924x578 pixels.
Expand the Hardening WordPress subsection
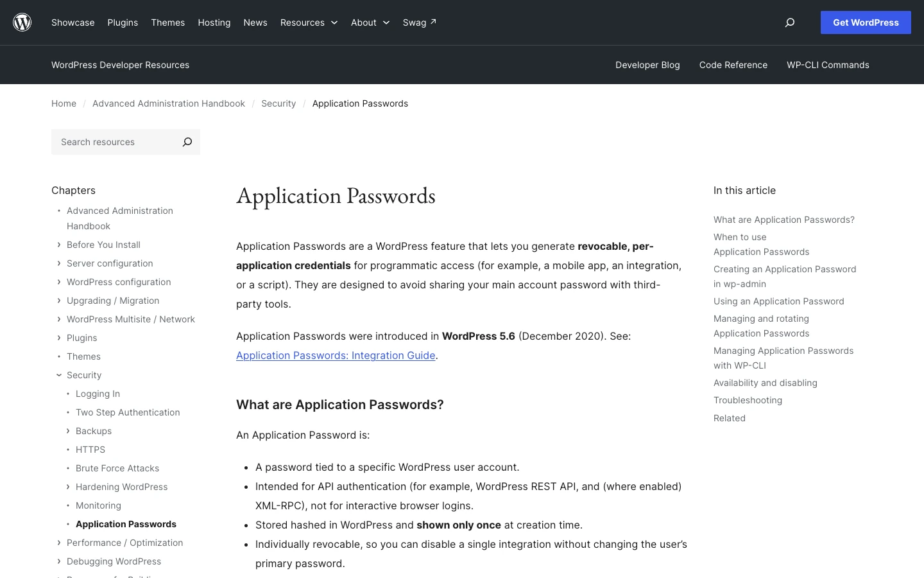coord(68,487)
